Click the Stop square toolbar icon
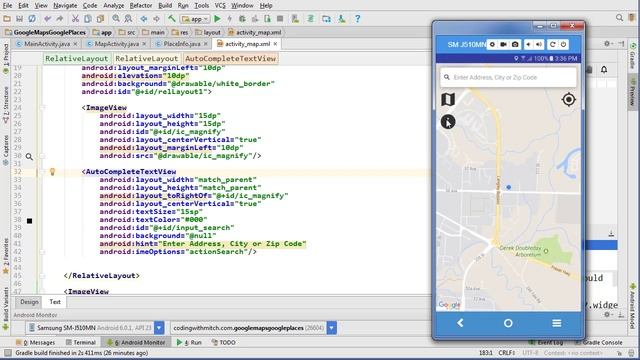 point(280,19)
